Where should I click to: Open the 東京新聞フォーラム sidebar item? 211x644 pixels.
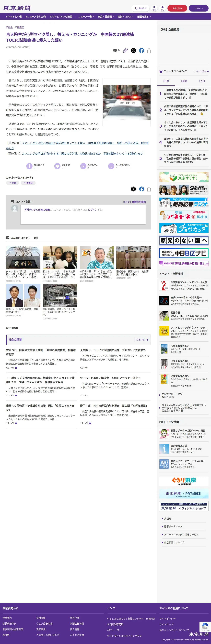click(174, 542)
